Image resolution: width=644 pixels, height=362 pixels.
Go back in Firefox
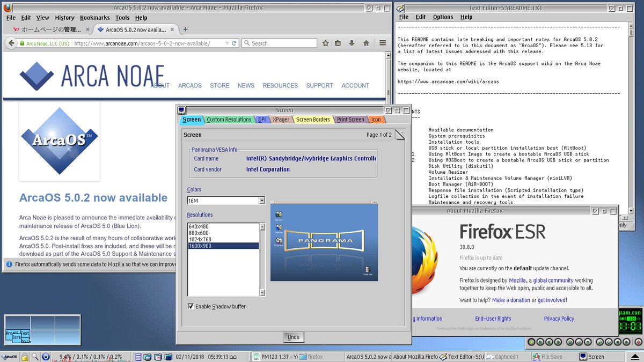point(11,43)
